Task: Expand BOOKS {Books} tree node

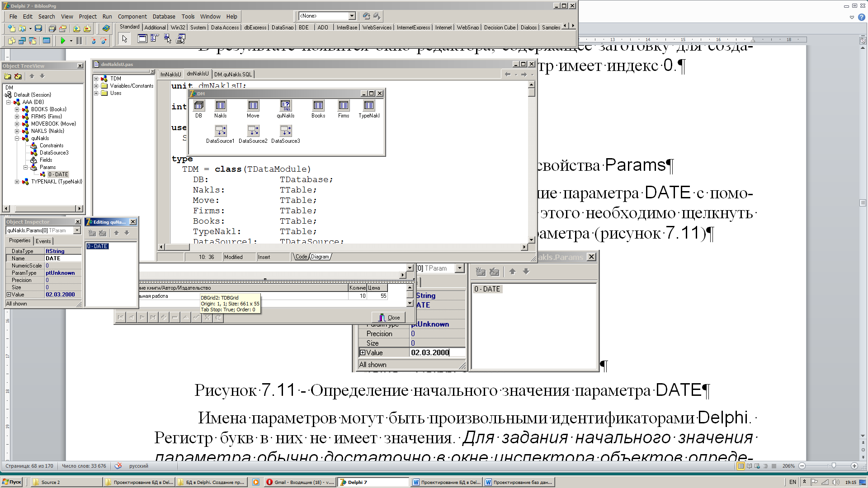Action: [17, 109]
